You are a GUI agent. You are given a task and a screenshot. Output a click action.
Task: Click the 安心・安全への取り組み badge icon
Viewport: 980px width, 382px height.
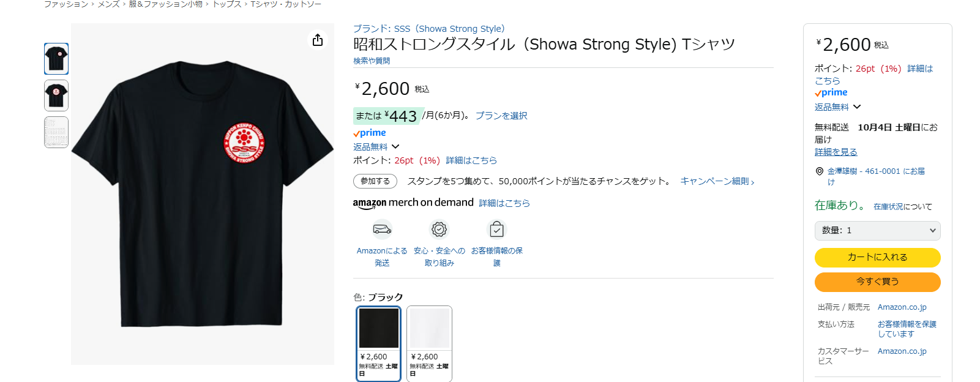point(439,230)
